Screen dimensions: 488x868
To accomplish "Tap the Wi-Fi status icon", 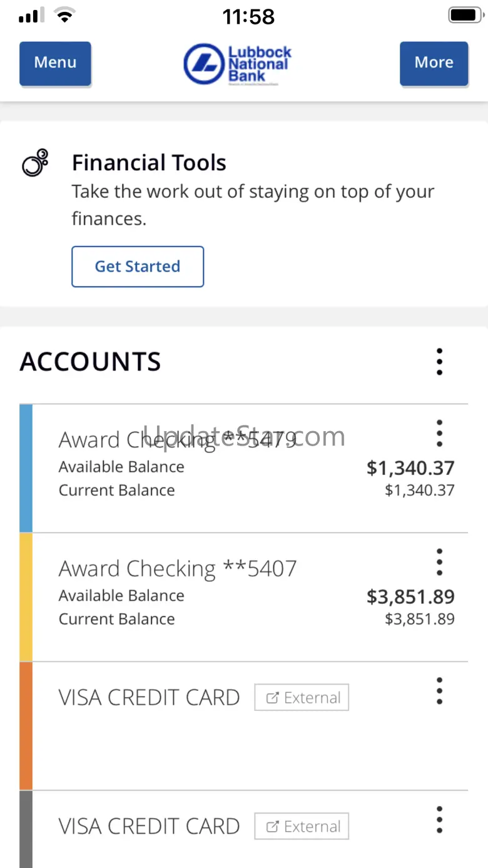I will tap(64, 16).
